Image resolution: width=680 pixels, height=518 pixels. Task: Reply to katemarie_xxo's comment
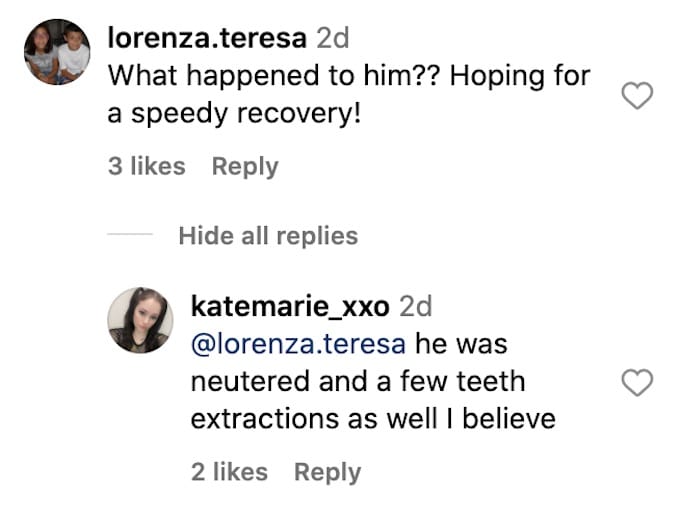[x=328, y=472]
